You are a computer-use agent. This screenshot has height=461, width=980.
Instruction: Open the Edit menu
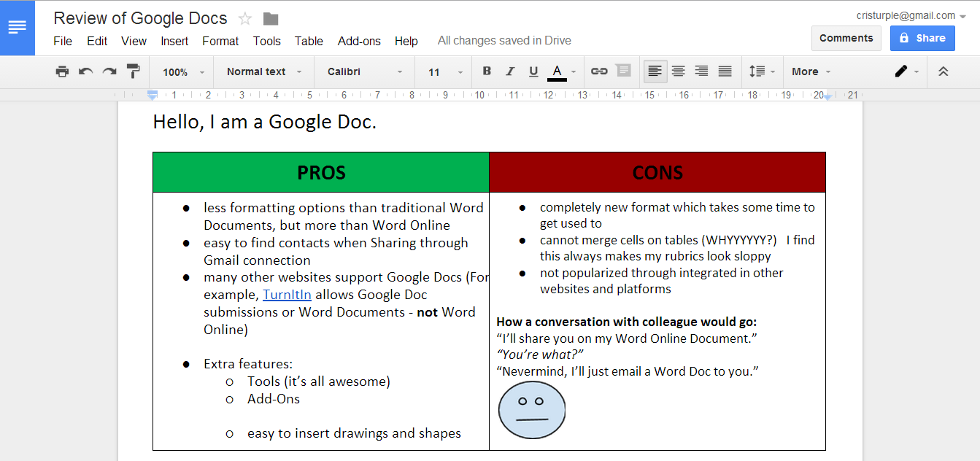tap(97, 41)
